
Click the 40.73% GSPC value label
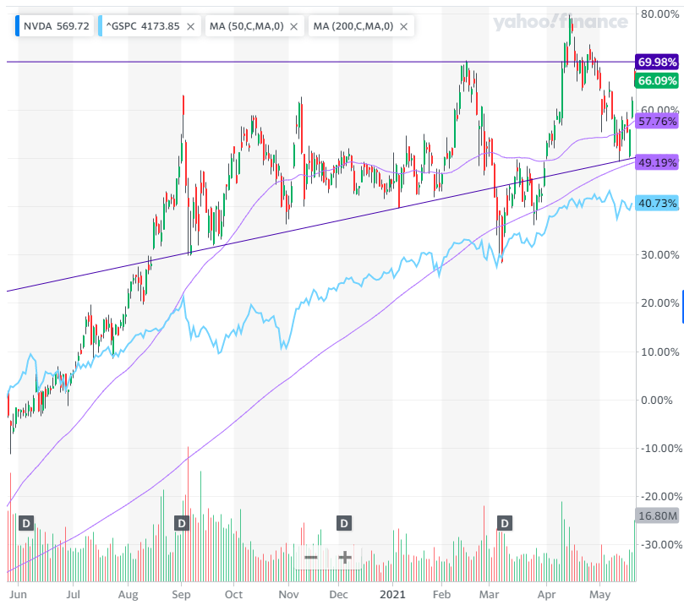click(x=657, y=203)
